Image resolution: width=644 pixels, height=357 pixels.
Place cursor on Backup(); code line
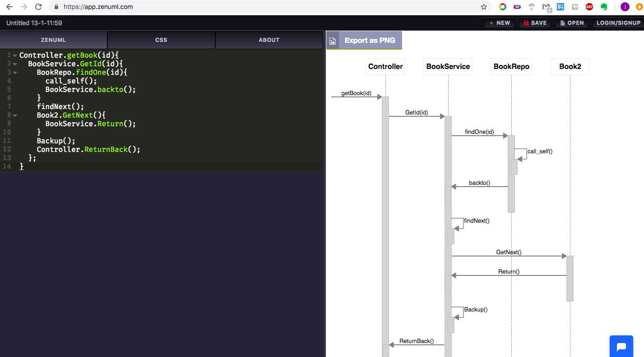[56, 141]
